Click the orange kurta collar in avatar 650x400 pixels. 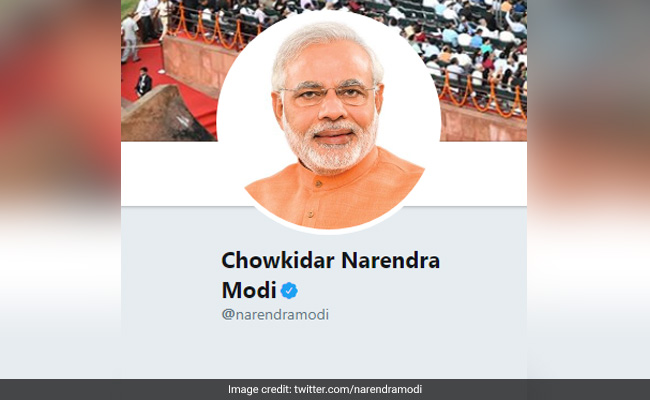[x=332, y=174]
